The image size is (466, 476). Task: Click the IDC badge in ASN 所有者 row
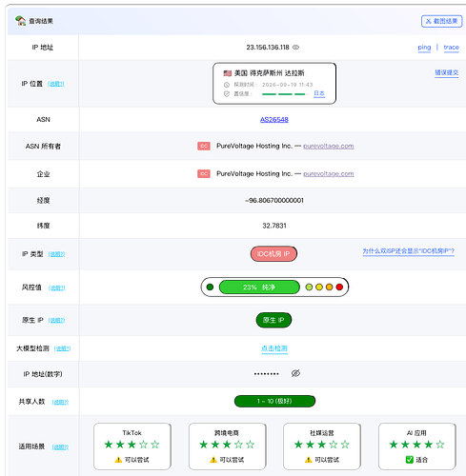[204, 146]
